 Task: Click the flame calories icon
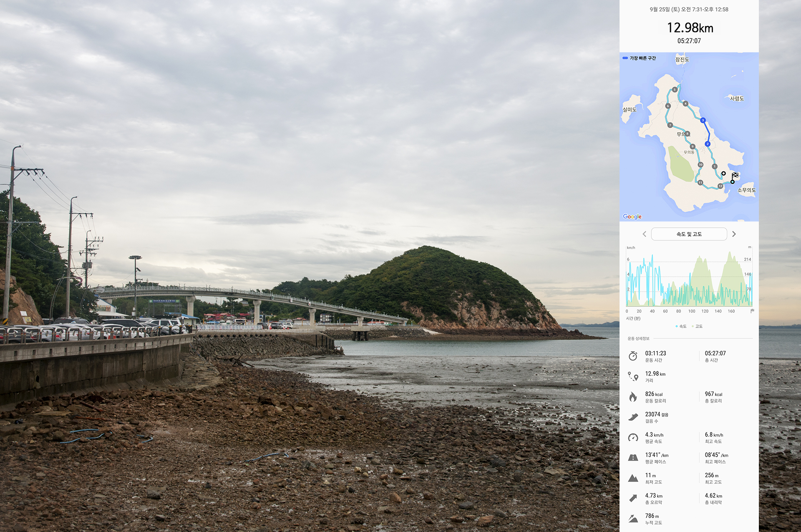[x=633, y=397]
